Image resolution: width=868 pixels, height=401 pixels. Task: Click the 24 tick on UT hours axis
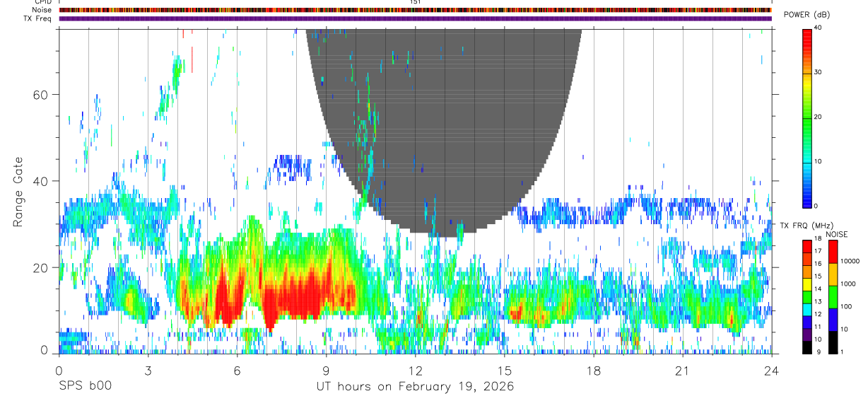coord(772,371)
